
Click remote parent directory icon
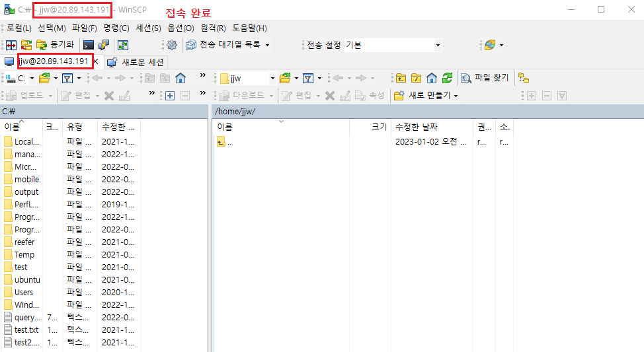point(401,78)
